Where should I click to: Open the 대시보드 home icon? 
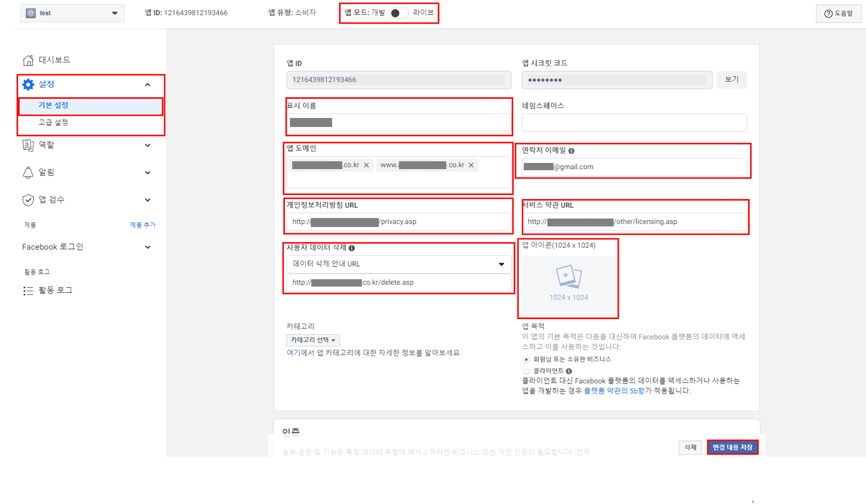coord(28,60)
